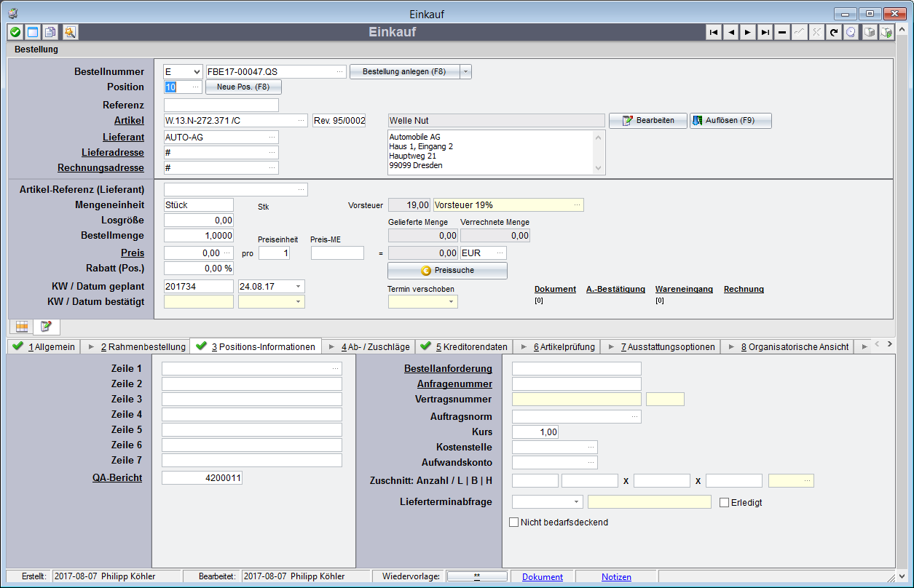Image resolution: width=914 pixels, height=588 pixels.
Task: Open lookup dots in Bestellnummer field
Action: 340,71
